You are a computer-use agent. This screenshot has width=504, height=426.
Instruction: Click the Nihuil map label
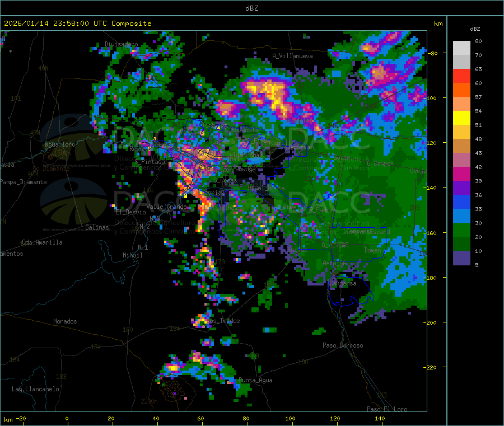click(132, 255)
